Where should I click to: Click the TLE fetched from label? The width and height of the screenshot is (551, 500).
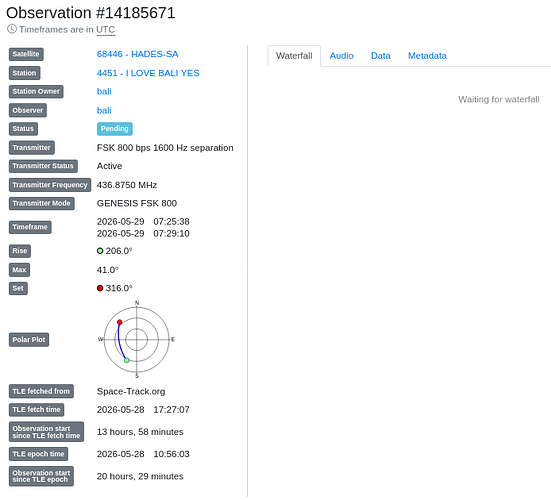coord(41,391)
